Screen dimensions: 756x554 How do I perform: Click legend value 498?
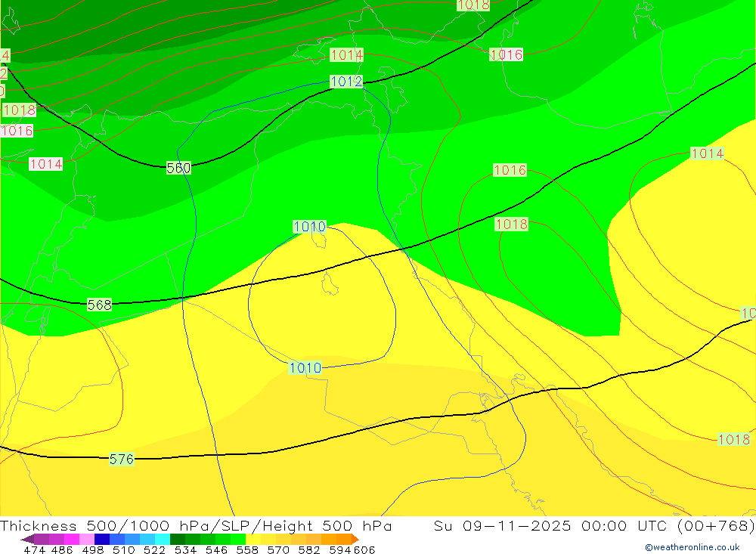[92, 549]
